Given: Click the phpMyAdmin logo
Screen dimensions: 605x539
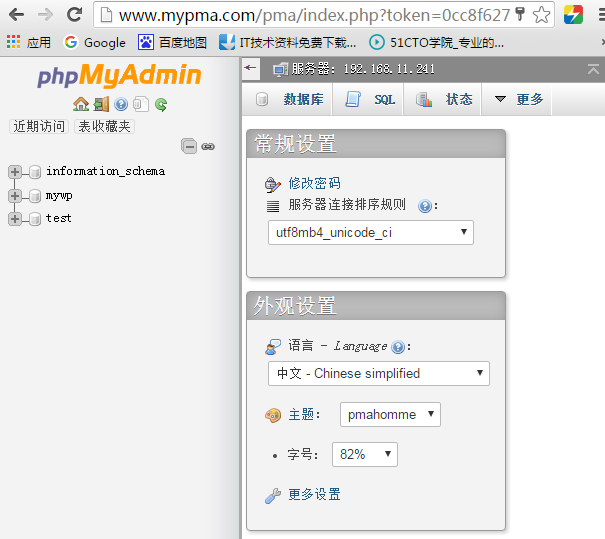Looking at the screenshot, I should (x=119, y=75).
